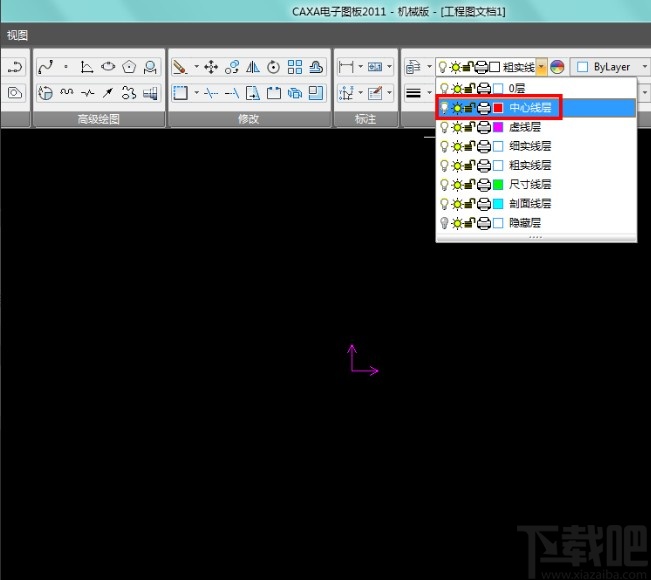This screenshot has height=580, width=651.
Task: Toggle sun freeze icon of 虚线层
Action: [x=457, y=127]
